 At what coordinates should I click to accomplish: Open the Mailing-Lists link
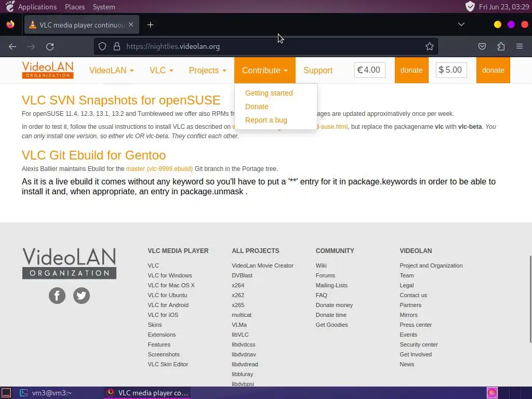(x=331, y=285)
